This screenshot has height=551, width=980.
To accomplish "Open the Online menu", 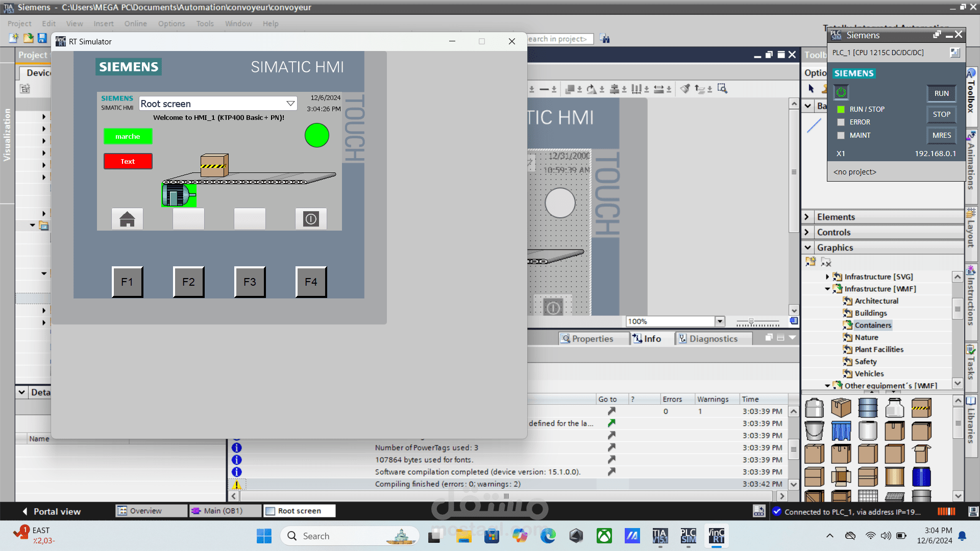I will click(x=135, y=23).
